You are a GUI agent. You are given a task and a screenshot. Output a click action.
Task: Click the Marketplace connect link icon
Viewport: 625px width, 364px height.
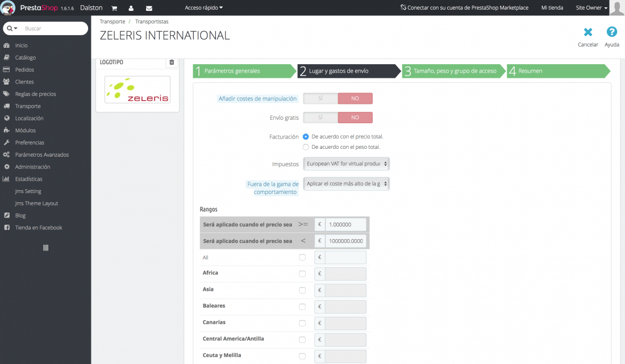(403, 7)
